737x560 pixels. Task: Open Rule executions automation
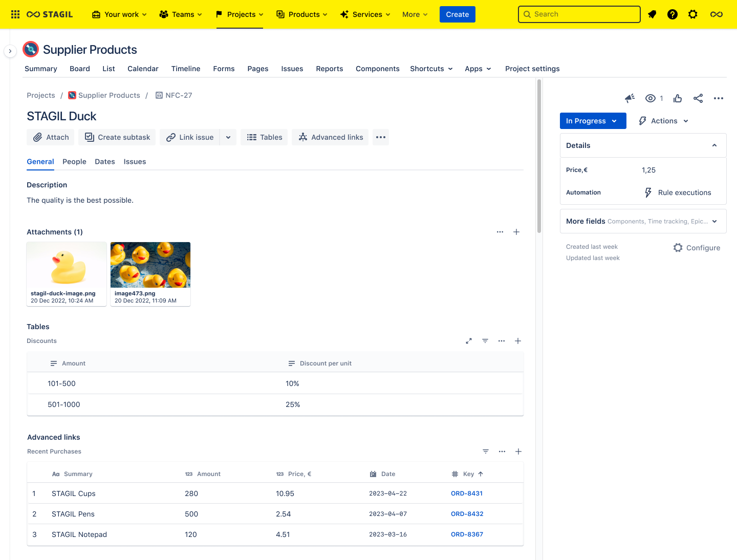click(x=678, y=192)
